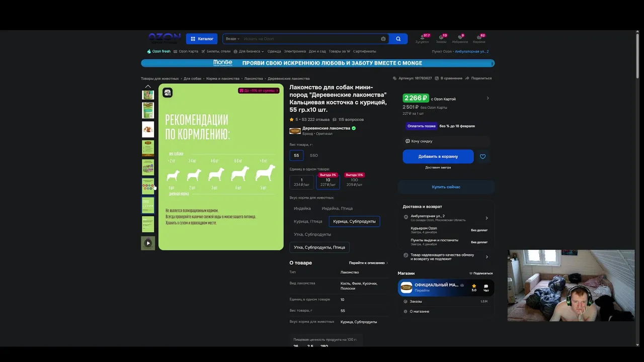Click the Monge promo banner
The image size is (644, 362).
(x=318, y=63)
